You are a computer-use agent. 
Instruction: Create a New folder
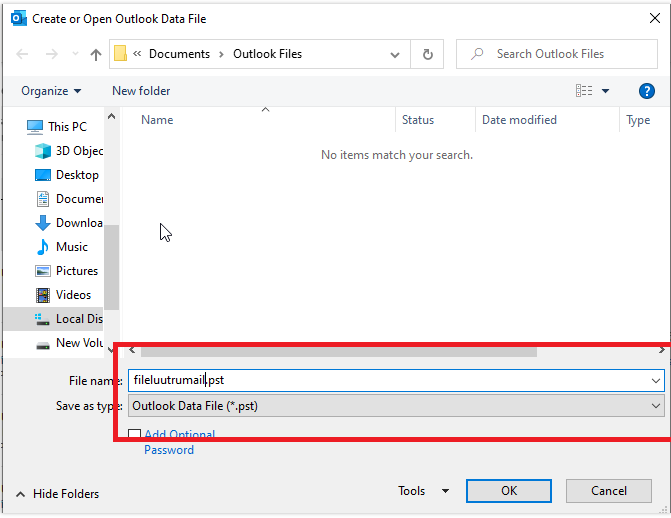pyautogui.click(x=141, y=91)
